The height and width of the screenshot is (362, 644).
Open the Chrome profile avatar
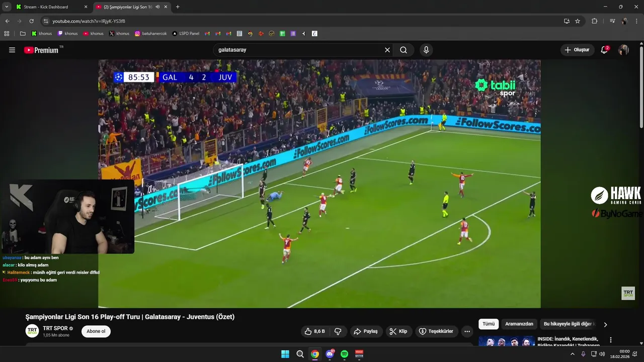click(x=624, y=21)
